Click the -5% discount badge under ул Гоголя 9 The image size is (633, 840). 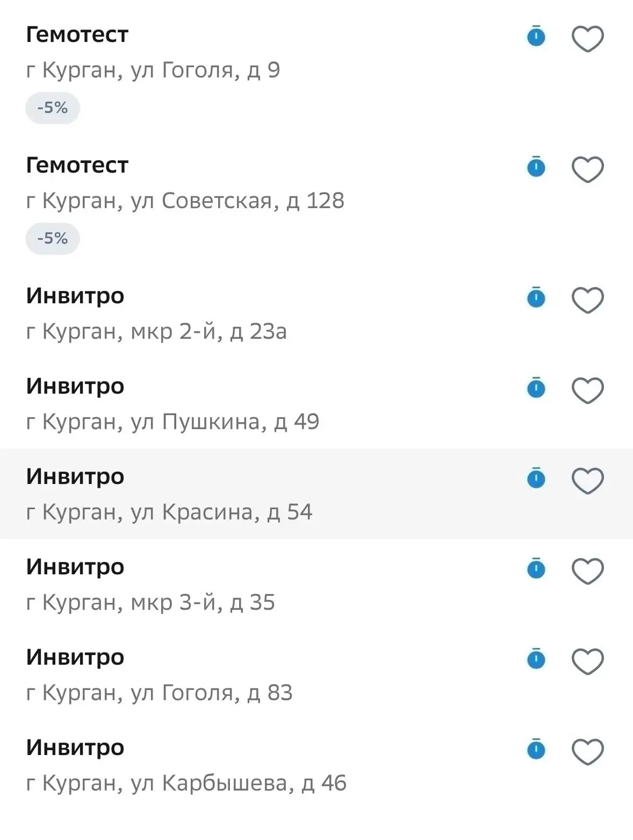click(53, 108)
